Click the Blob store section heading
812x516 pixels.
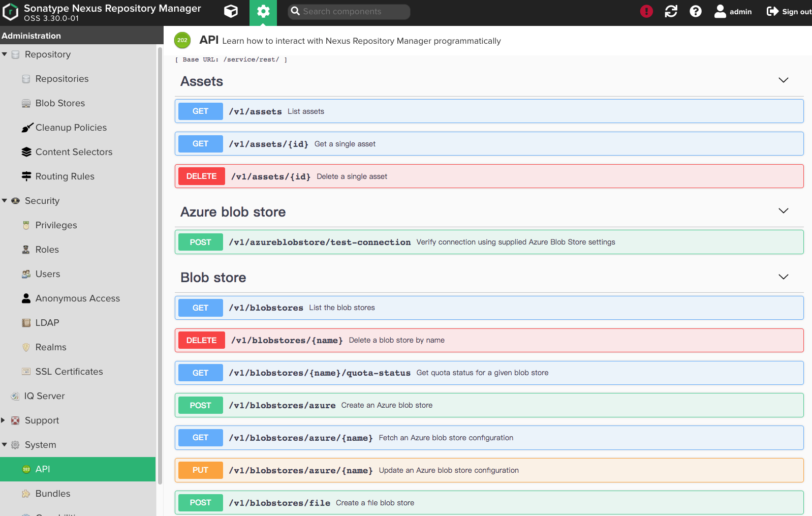213,278
